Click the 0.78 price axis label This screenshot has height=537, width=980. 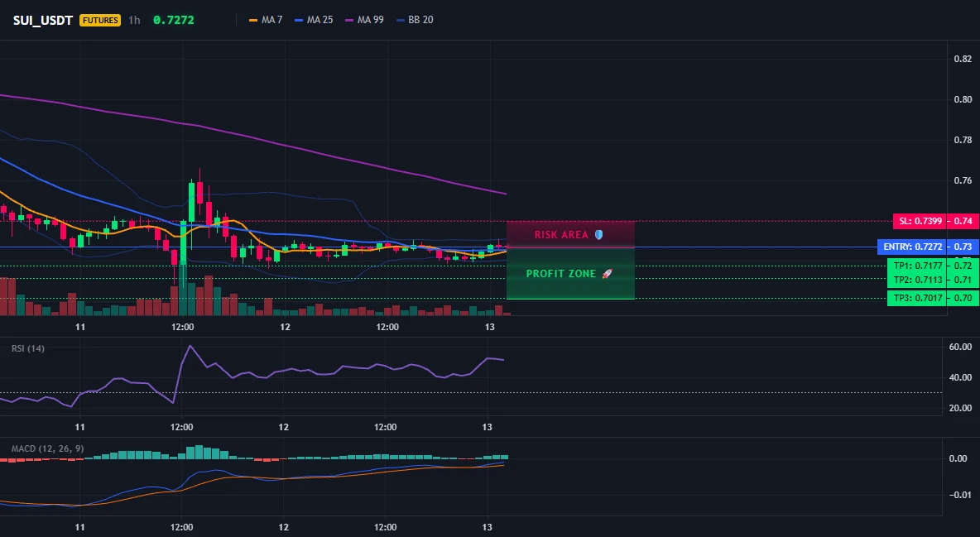963,139
